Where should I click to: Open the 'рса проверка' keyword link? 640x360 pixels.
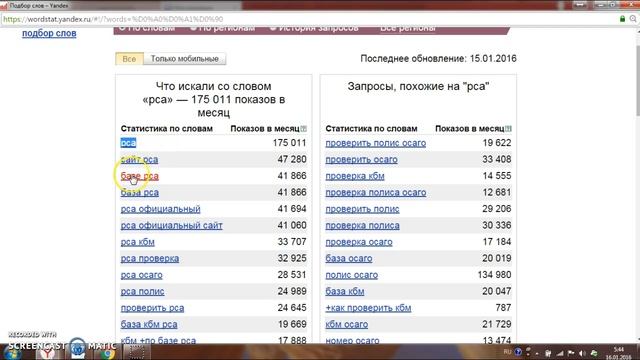[x=150, y=258]
